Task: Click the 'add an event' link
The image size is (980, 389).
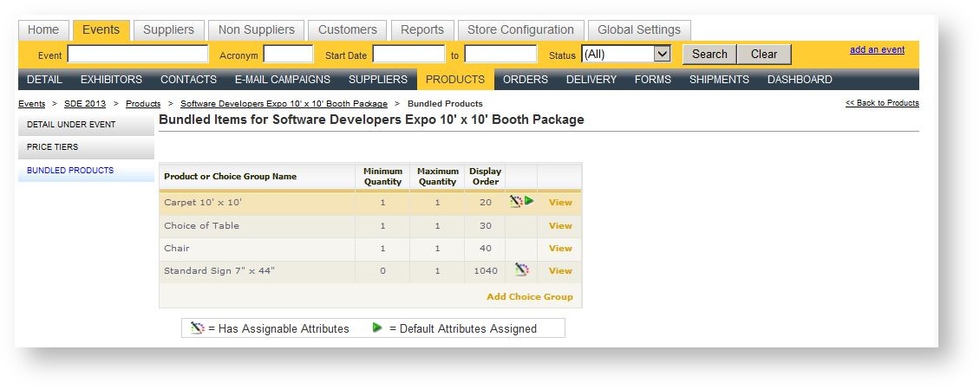Action: pos(877,50)
